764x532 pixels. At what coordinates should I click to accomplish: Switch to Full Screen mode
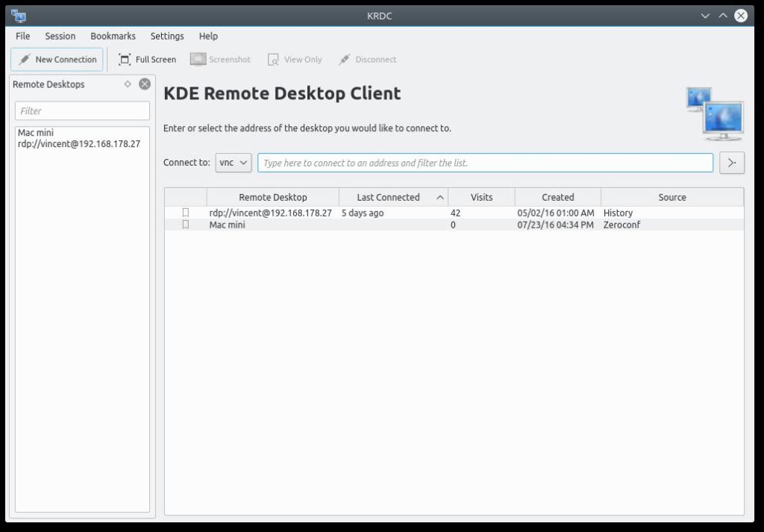pyautogui.click(x=147, y=60)
